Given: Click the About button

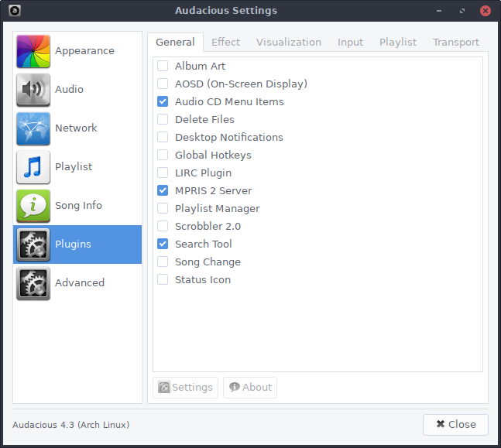Looking at the screenshot, I should click(x=250, y=388).
